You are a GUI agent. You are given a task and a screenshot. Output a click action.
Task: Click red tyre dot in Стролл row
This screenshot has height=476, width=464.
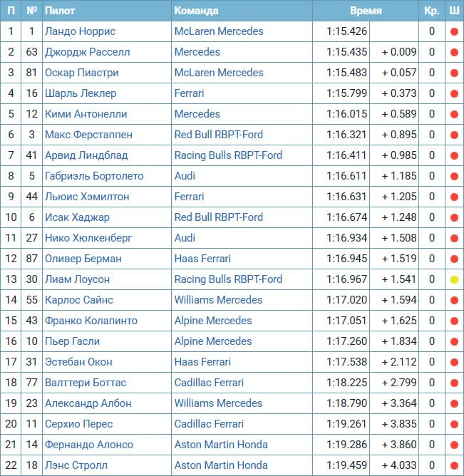click(x=454, y=465)
